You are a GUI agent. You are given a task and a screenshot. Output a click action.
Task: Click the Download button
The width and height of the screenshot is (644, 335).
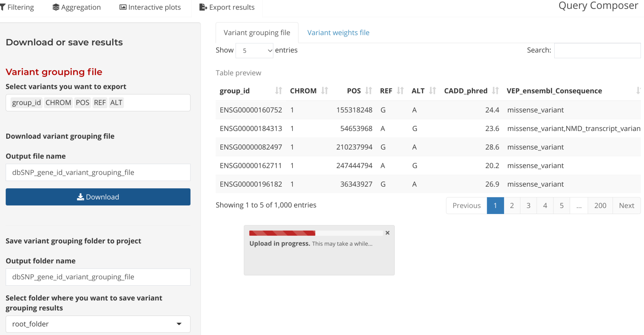click(x=98, y=197)
